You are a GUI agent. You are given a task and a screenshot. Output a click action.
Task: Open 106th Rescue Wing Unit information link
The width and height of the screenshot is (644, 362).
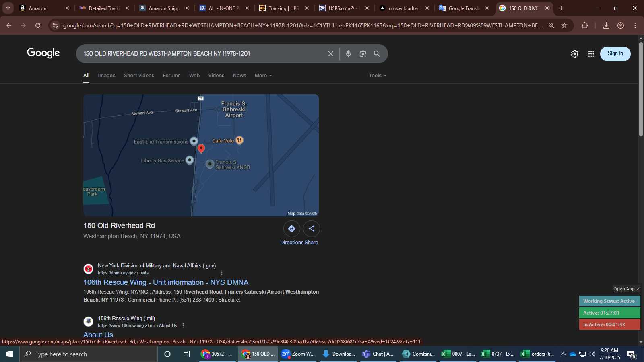(x=166, y=282)
